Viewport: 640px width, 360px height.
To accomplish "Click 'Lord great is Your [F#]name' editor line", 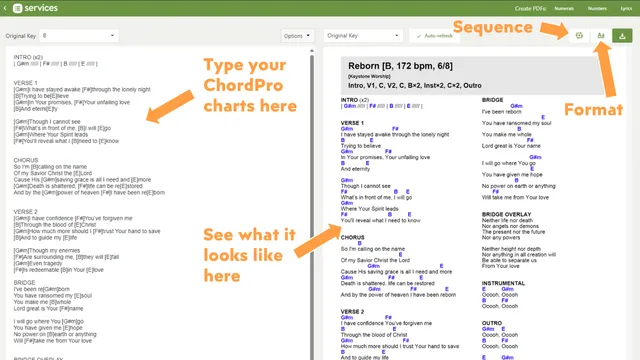I will (x=48, y=309).
